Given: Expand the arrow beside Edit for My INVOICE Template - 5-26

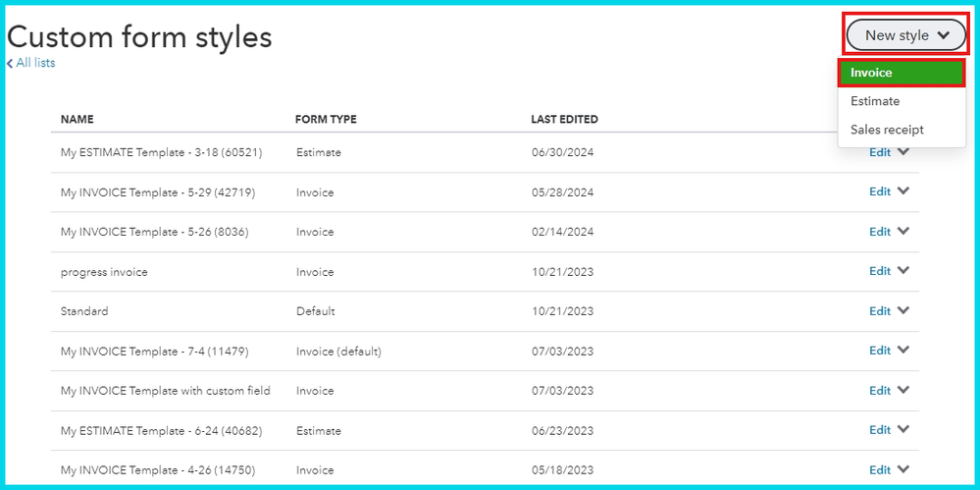Looking at the screenshot, I should [x=903, y=232].
